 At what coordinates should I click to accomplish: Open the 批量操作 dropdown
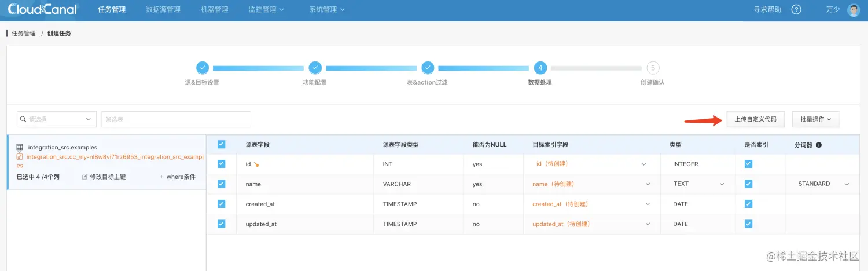click(816, 119)
